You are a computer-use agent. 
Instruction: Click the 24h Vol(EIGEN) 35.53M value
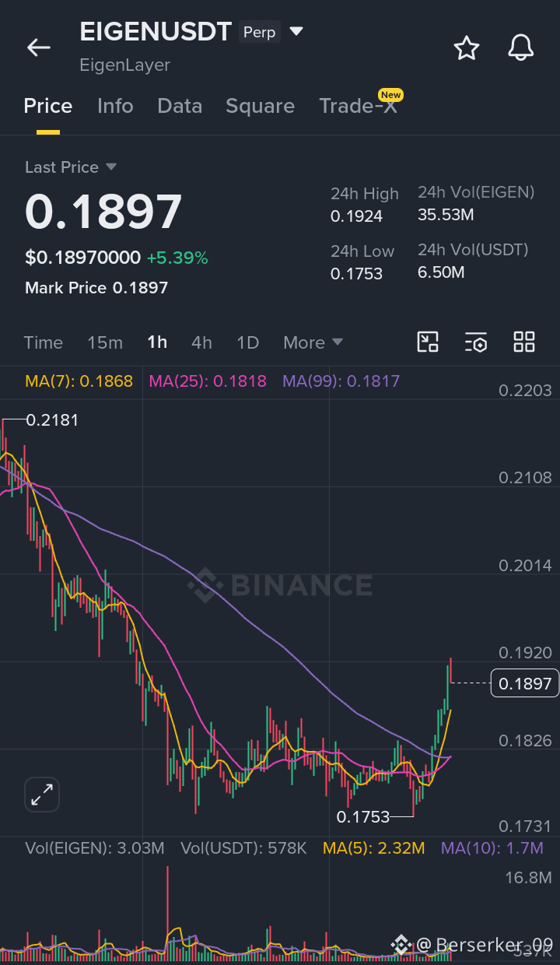(x=446, y=215)
